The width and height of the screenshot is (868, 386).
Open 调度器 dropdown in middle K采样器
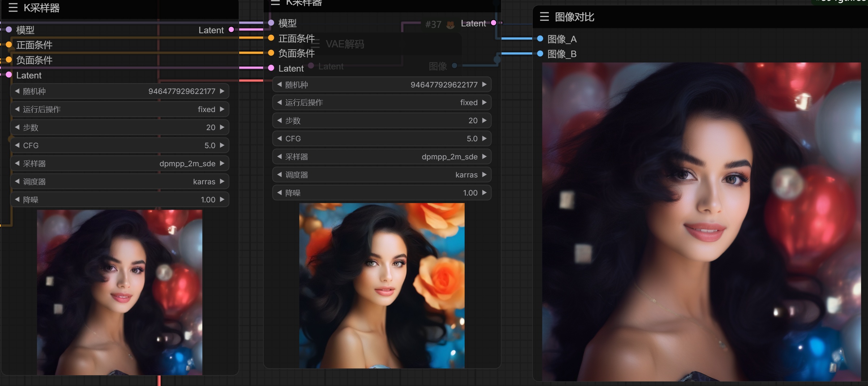pyautogui.click(x=382, y=175)
